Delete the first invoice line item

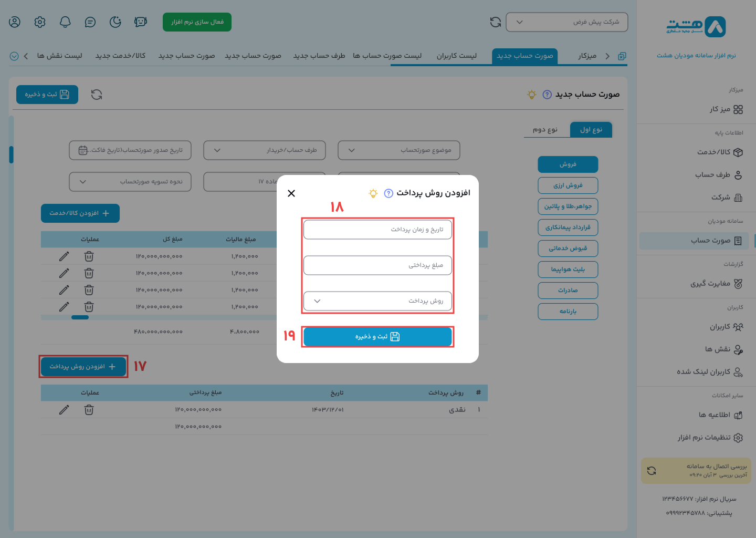pos(89,256)
